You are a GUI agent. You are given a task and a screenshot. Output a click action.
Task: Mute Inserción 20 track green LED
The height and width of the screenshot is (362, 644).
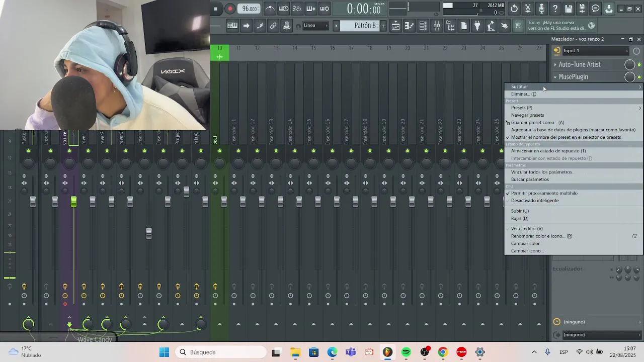pyautogui.click(x=408, y=151)
